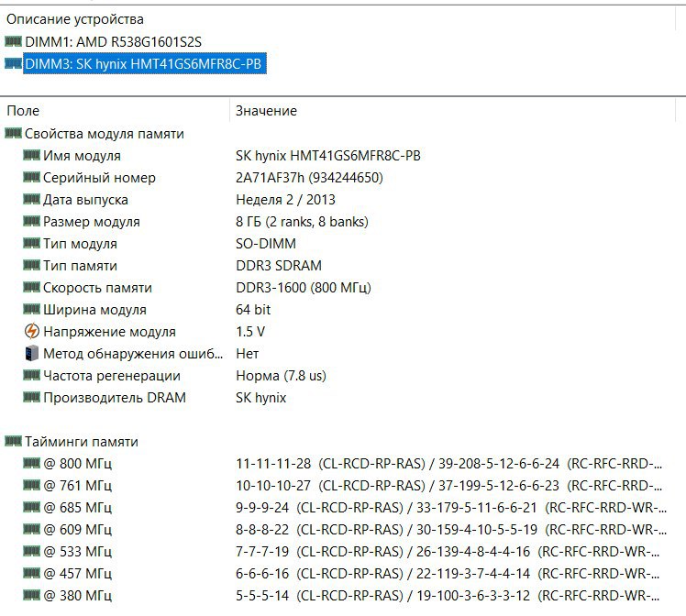Screen dimensions: 686x616
Task: Select the '@ 800 МГц' timing label
Action: coord(77,464)
